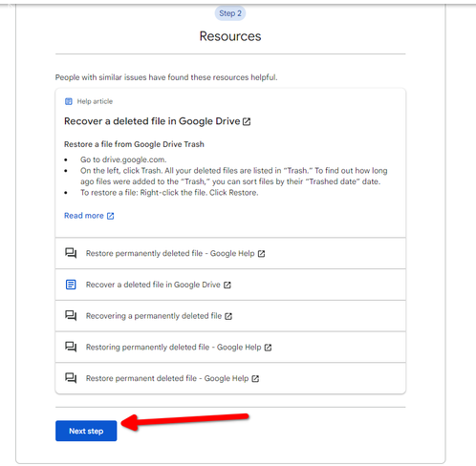Click the forum icon for 'Restore permanent deleted file'
The image size is (476, 466).
tap(71, 378)
